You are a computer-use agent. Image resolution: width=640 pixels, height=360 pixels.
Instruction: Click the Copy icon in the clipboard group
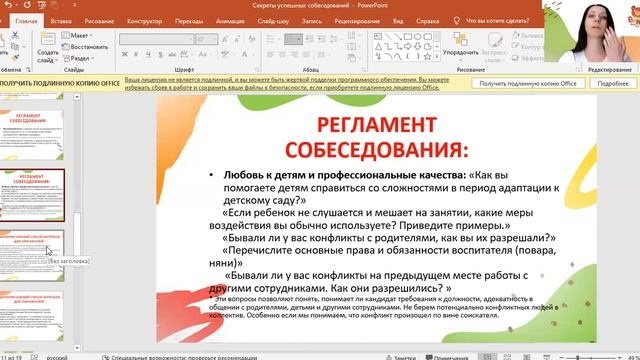[x=15, y=47]
